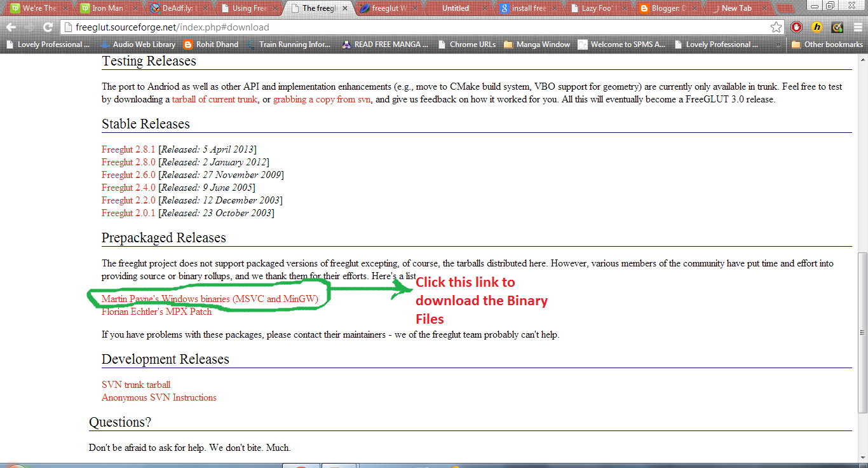Open the Freeglut 2.2.0 release link
868x468 pixels.
coord(128,200)
